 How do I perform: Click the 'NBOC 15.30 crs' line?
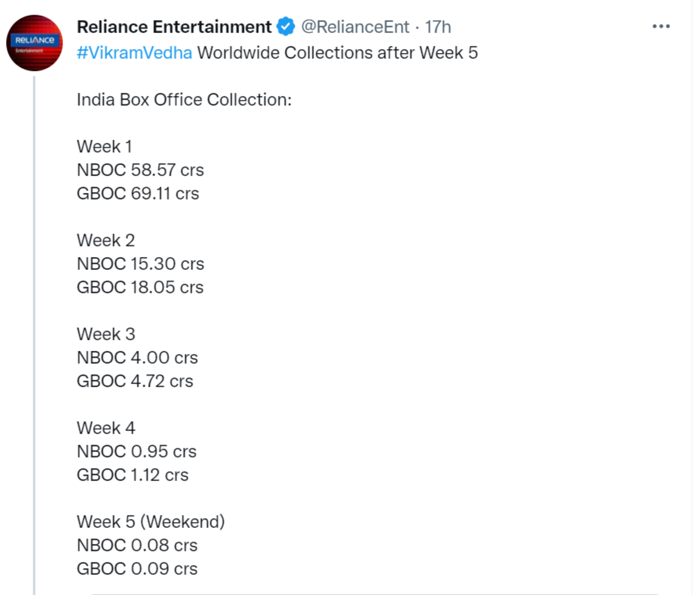coord(140,264)
